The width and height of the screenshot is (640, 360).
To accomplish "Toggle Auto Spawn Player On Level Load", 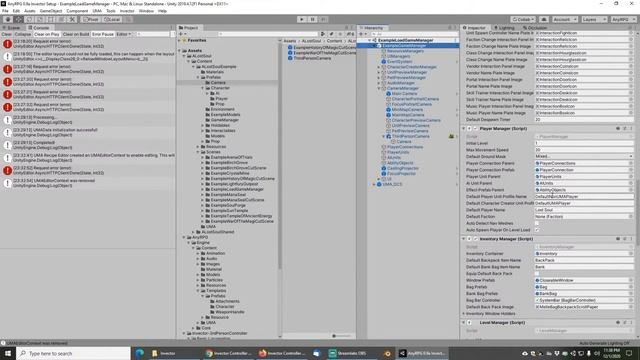I will pos(537,230).
